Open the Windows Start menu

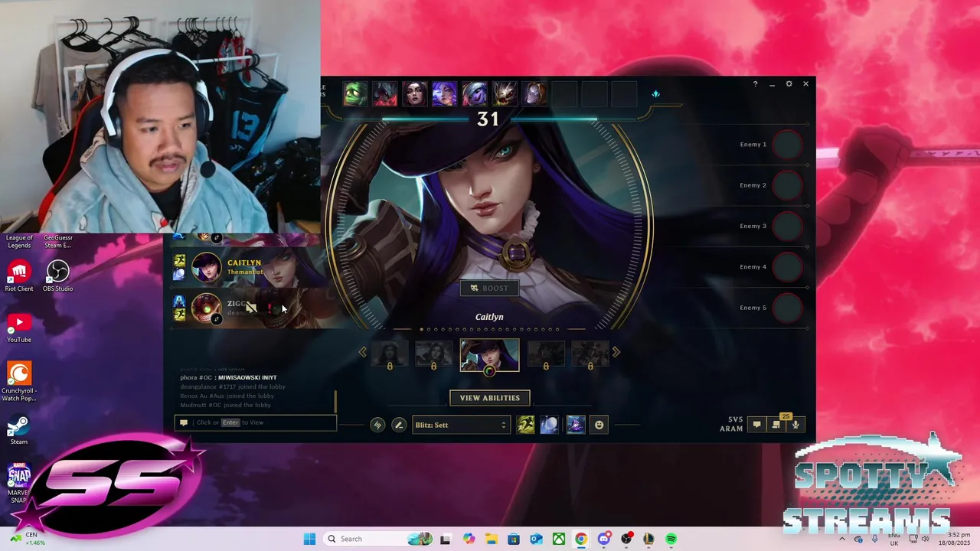(309, 539)
